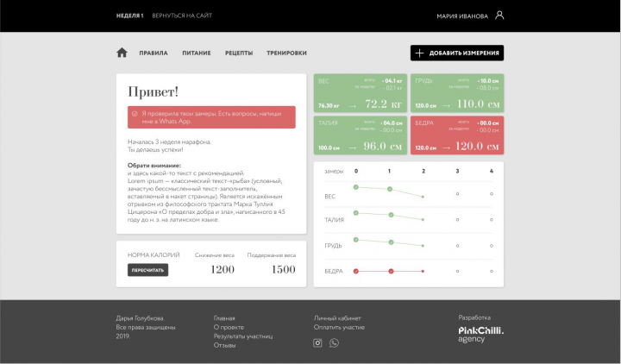
Task: Select week 0 checkmark for ВЕС
Action: pyautogui.click(x=355, y=187)
